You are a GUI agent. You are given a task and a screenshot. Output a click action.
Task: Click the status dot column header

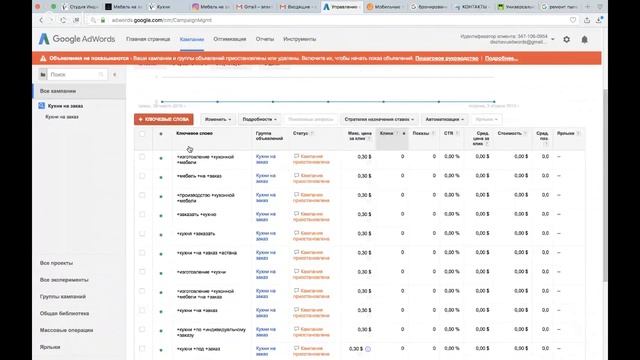(161, 134)
